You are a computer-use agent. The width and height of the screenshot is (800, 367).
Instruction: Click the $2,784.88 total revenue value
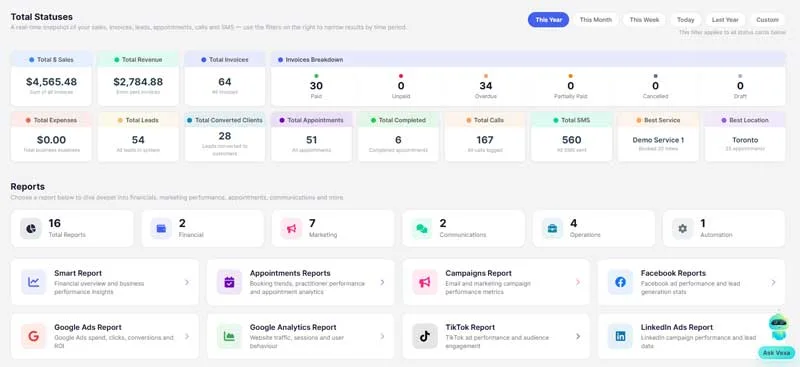click(x=138, y=82)
